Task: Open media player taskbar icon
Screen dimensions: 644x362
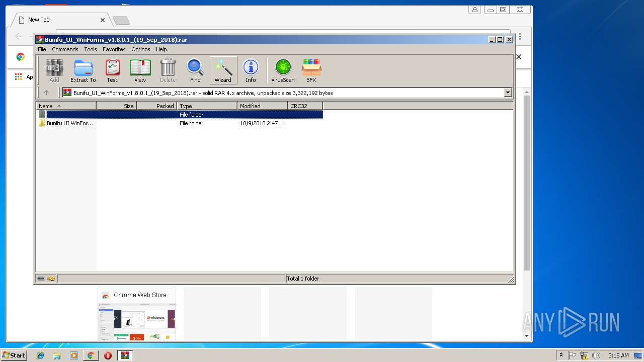Action: click(74, 355)
